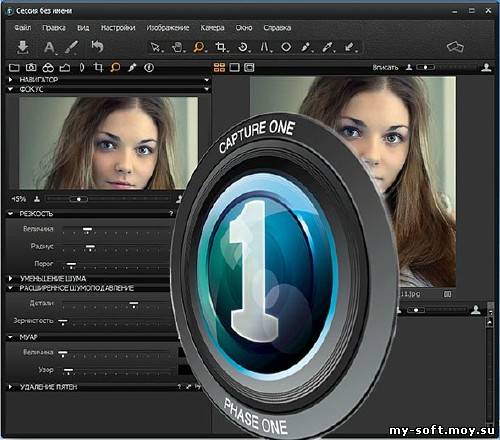Open the Details magnifier tool tab
This screenshot has width=500, height=440.
click(x=115, y=68)
